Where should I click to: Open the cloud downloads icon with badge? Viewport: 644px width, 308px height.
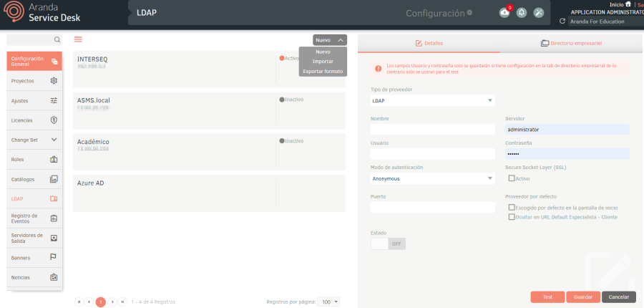(x=504, y=13)
